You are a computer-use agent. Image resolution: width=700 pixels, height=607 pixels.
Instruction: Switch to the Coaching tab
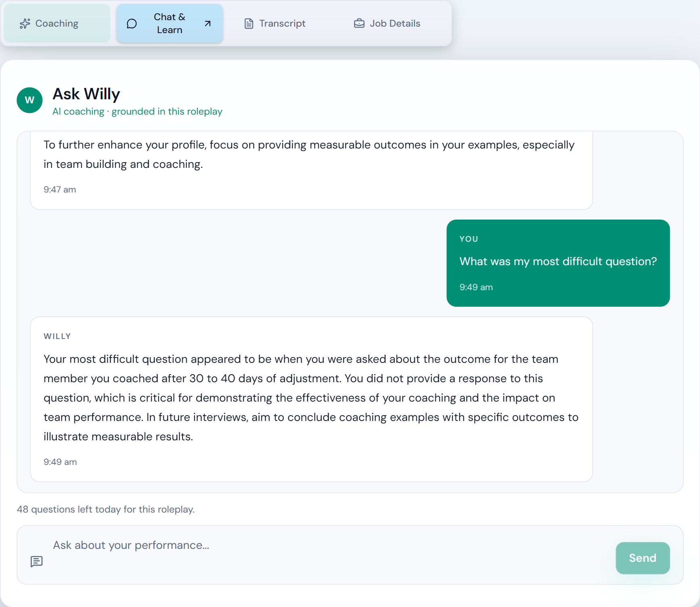click(x=57, y=23)
